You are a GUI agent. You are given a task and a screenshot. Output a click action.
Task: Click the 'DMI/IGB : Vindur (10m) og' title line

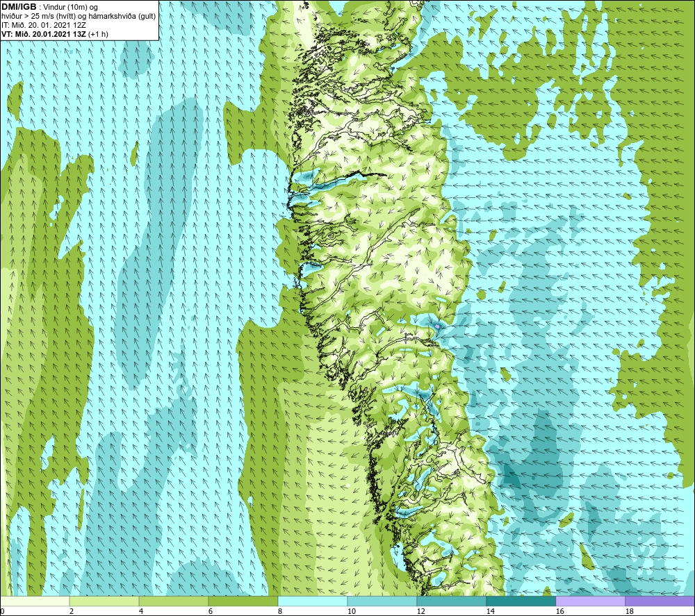point(50,7)
